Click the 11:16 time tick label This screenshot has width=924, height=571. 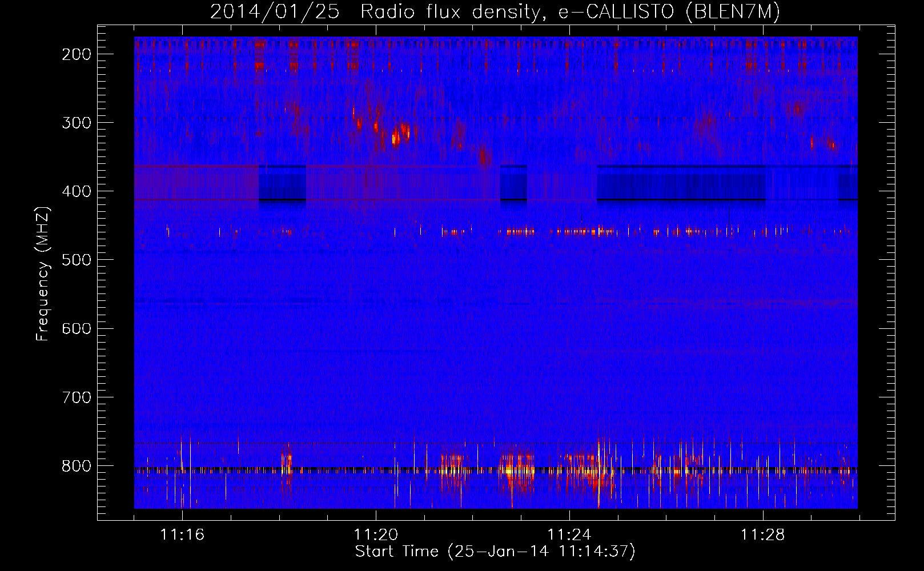pos(182,534)
